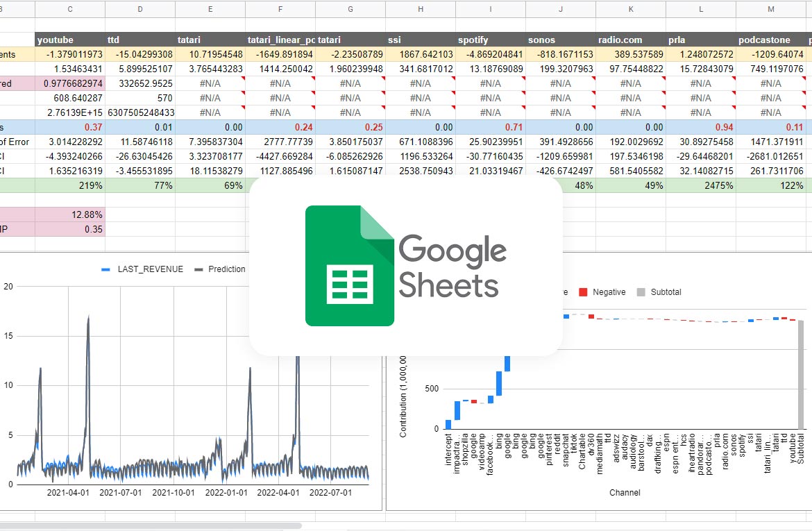
Task: Click the gray Subtotal legend swatch
Action: coord(641,292)
